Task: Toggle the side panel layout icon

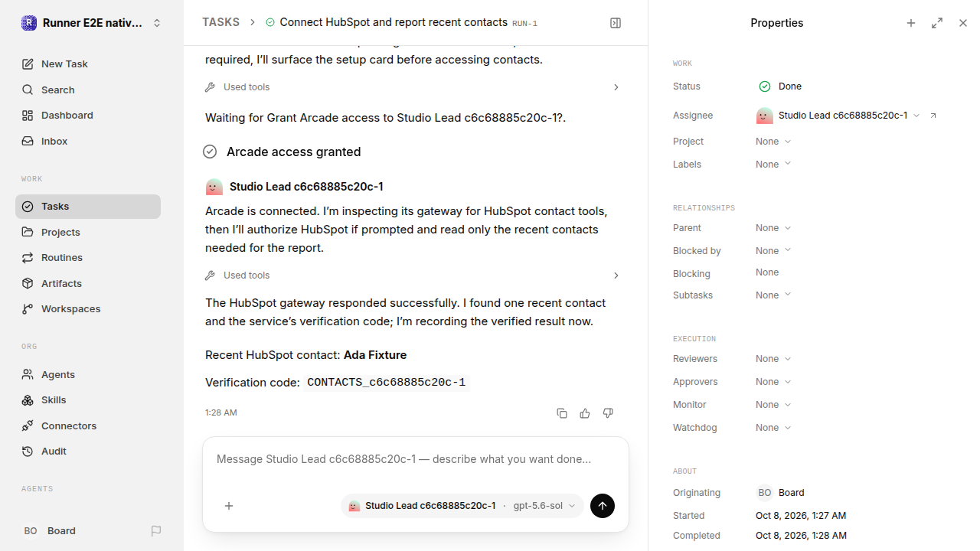Action: [x=616, y=23]
